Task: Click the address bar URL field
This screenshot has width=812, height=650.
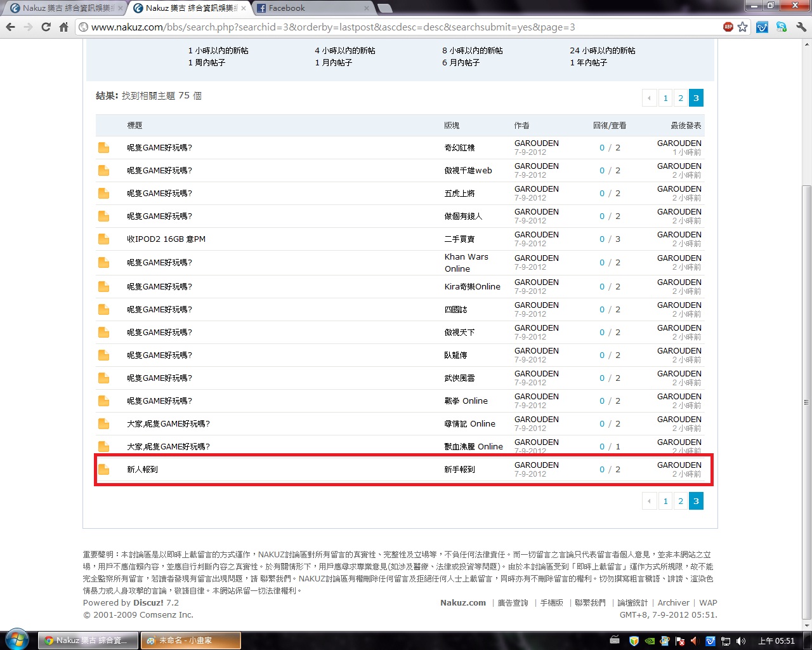Action: coord(381,27)
